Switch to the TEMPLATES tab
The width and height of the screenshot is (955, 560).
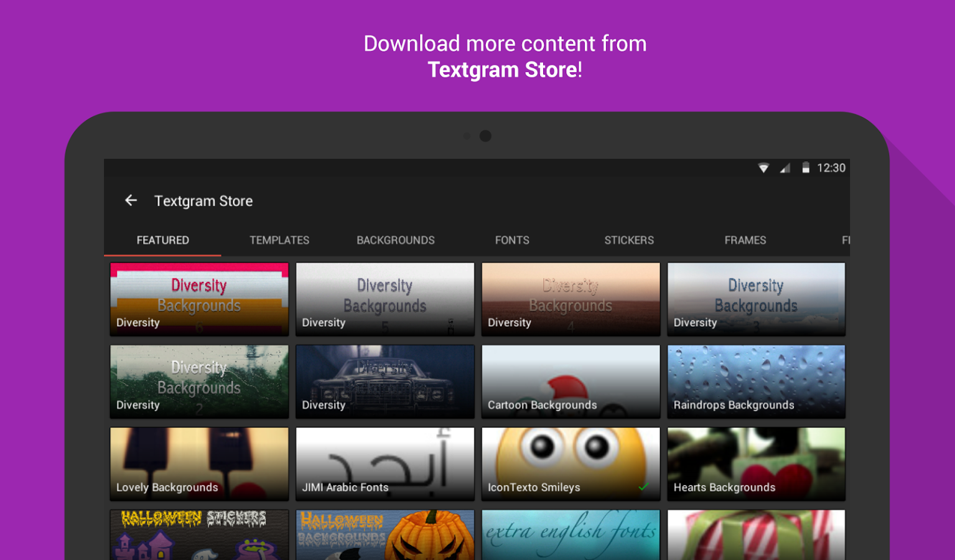coord(279,240)
